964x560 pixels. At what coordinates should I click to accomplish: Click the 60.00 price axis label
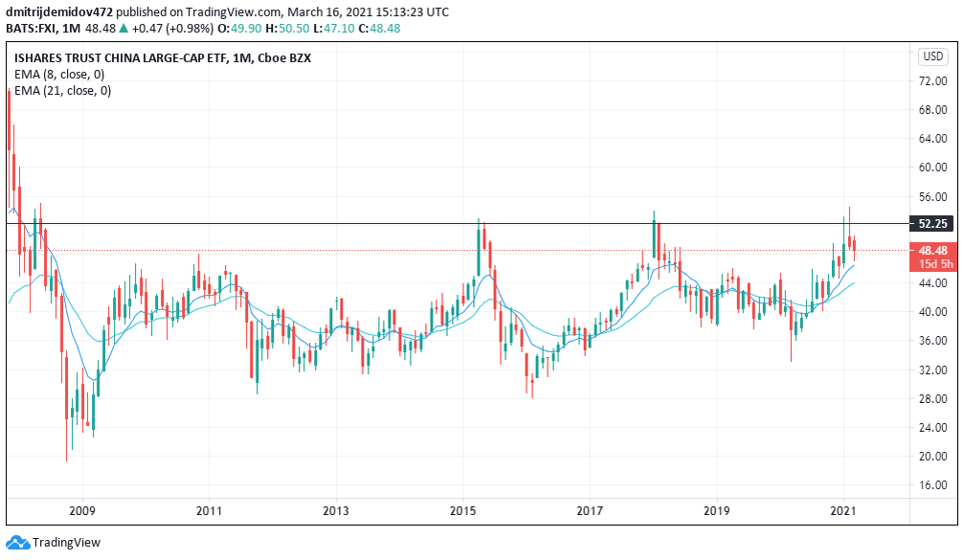tap(932, 168)
